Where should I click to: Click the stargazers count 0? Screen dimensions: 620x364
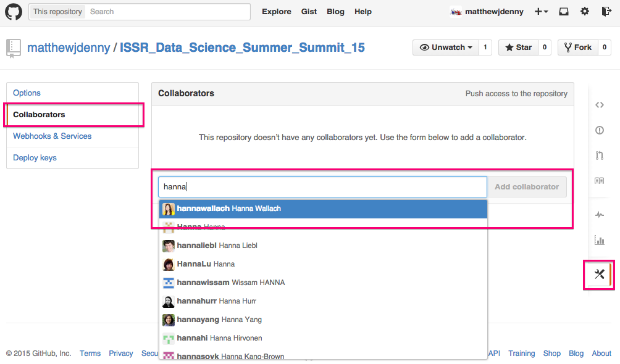tap(545, 48)
